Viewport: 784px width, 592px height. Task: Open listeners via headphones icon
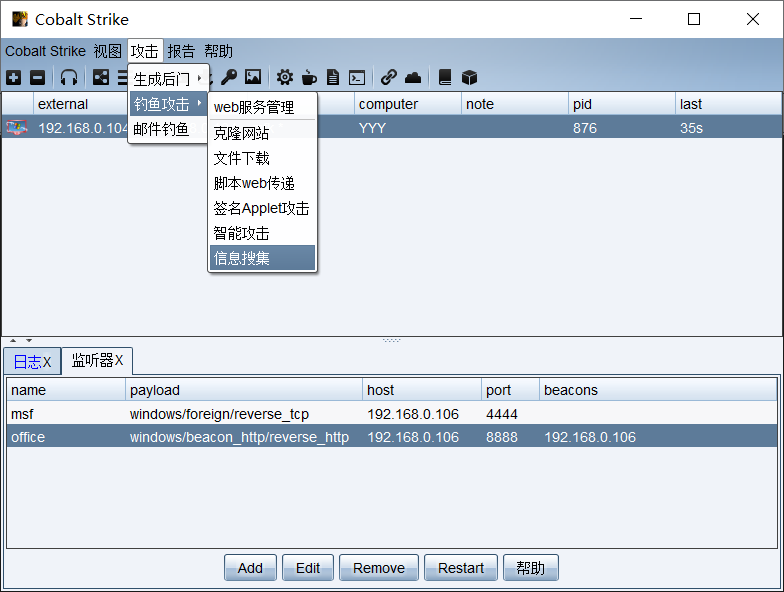[x=68, y=77]
